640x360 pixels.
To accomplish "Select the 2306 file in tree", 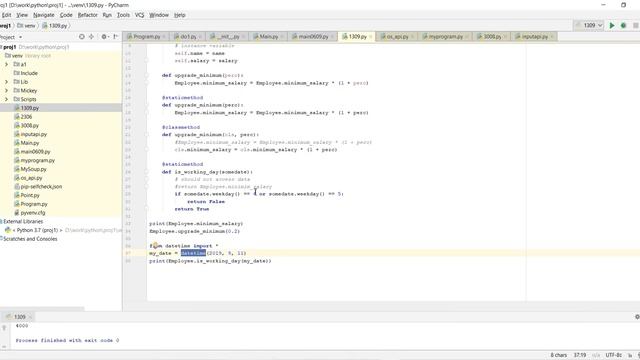I will [x=26, y=117].
